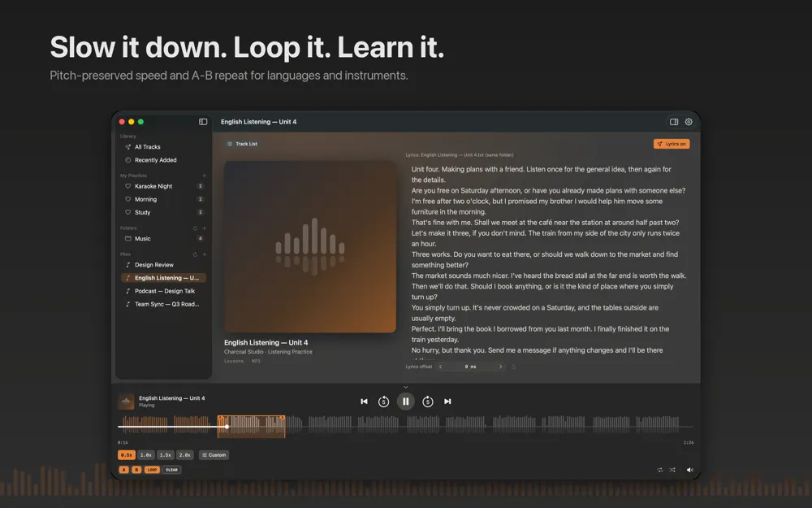This screenshot has height=508, width=812.
Task: Click the lyric line 'Let's make it three'
Action: coord(546,238)
